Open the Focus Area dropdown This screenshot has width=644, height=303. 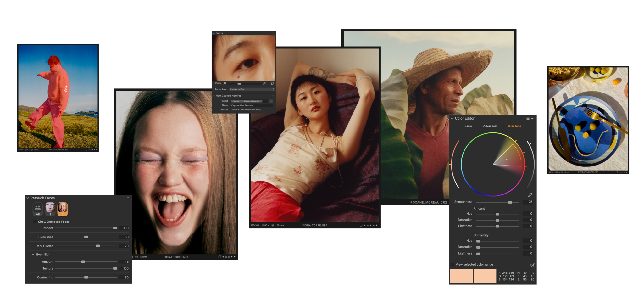tap(252, 89)
